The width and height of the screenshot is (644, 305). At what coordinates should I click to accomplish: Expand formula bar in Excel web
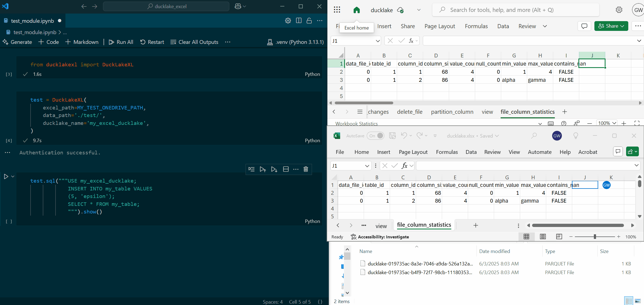click(639, 41)
